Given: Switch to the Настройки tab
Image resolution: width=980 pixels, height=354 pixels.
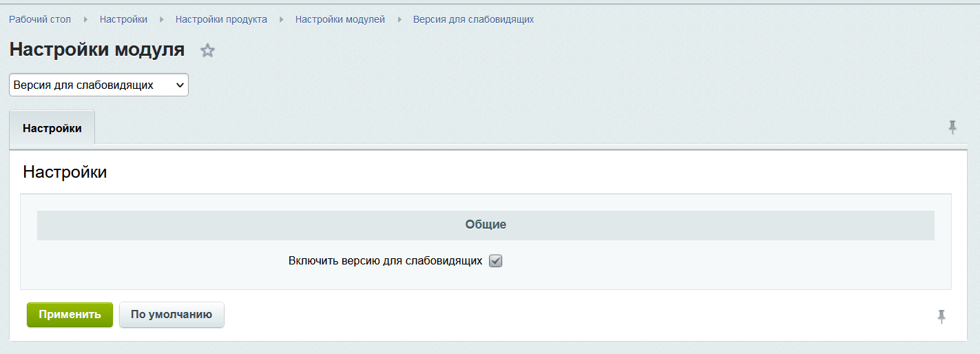Looking at the screenshot, I should click(x=52, y=128).
